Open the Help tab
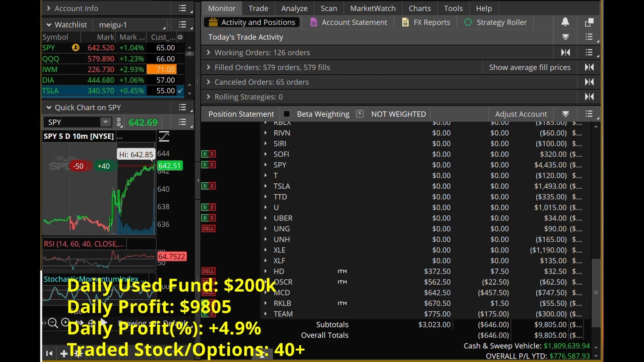Image resolution: width=644 pixels, height=362 pixels. (484, 8)
